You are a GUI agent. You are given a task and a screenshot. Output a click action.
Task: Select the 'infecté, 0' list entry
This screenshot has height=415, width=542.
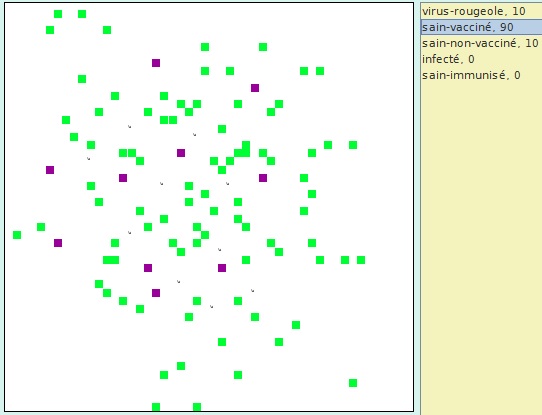click(x=481, y=59)
